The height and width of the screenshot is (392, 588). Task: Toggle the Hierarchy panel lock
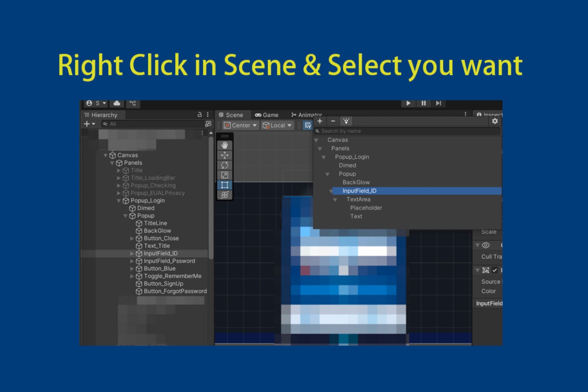[199, 115]
